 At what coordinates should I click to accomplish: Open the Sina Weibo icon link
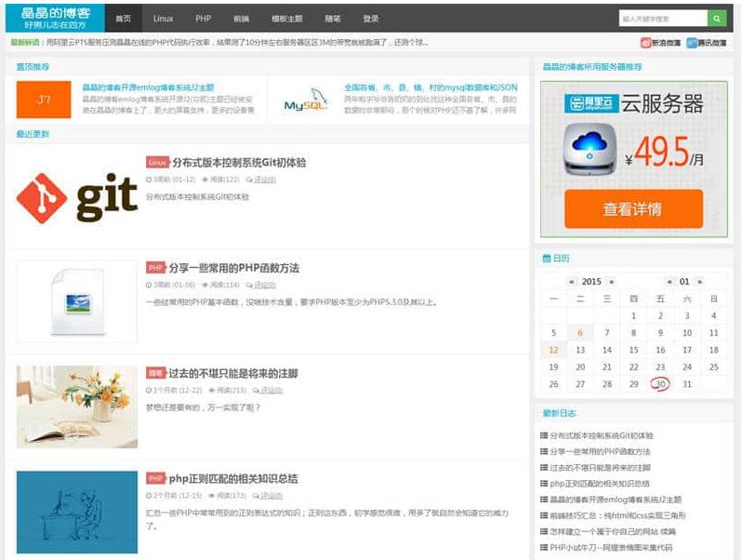661,43
